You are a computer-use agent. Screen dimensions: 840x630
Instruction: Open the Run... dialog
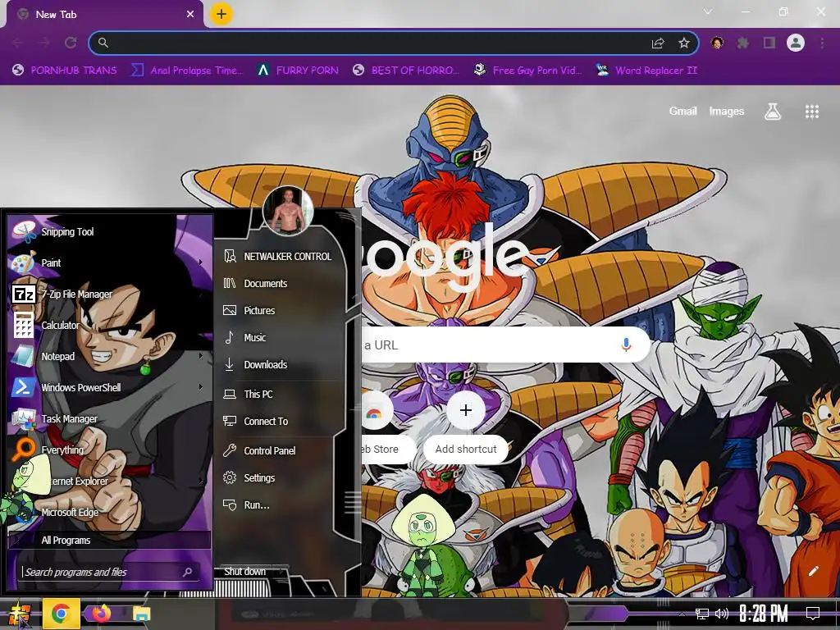[279, 505]
